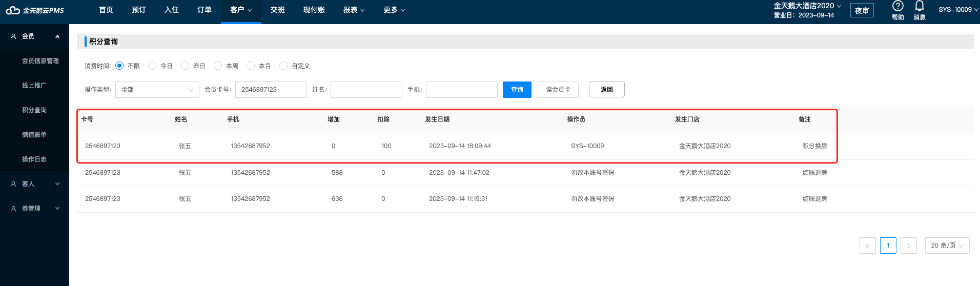Expand the 客户 top menu
Screen dimensions: 980x286
point(241,10)
